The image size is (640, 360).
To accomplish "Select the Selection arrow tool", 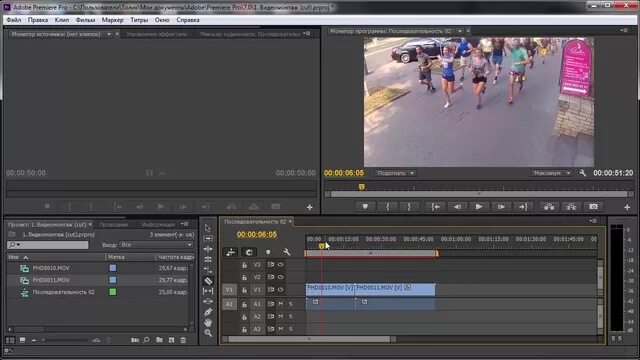I will click(x=208, y=228).
